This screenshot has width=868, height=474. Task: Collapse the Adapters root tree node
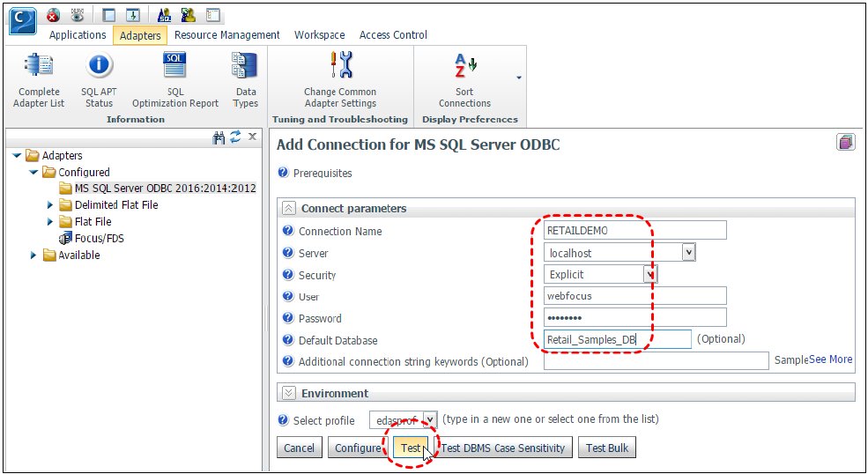coord(17,156)
